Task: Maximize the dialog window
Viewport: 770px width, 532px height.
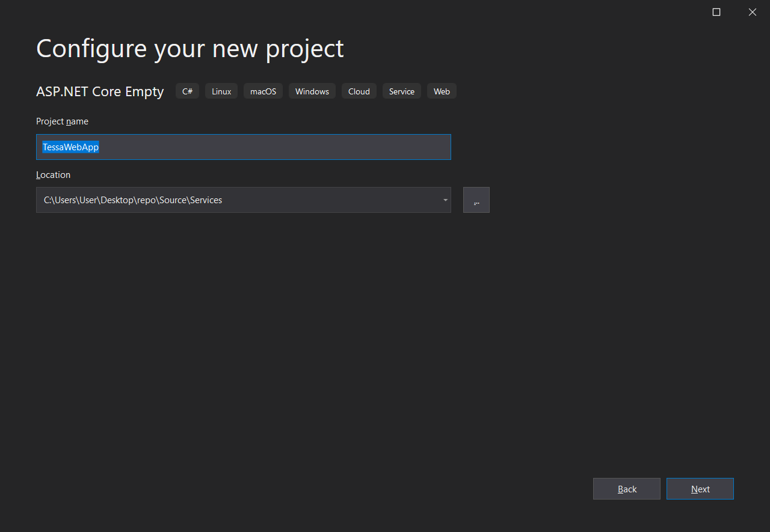Action: point(716,12)
